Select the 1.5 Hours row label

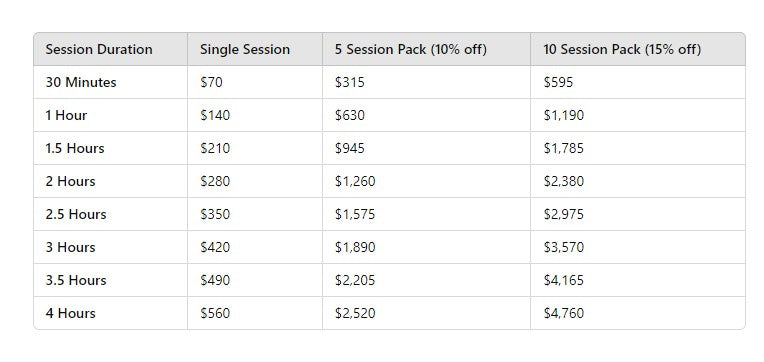click(75, 148)
